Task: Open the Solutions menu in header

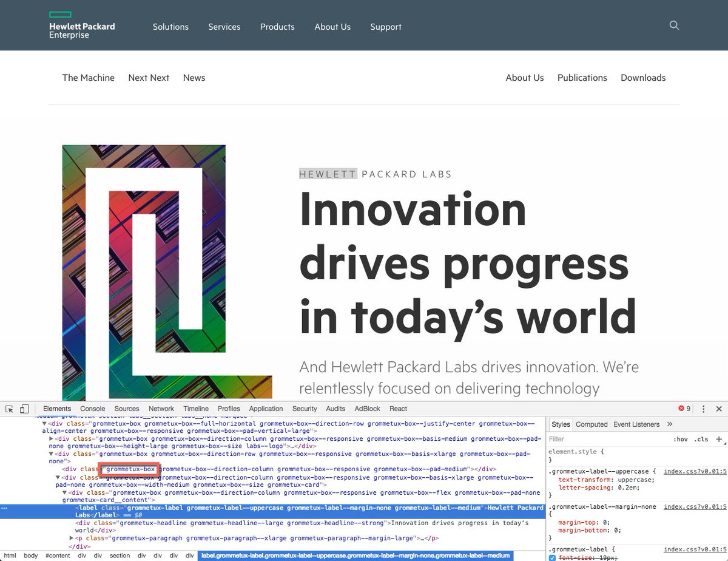Action: coord(170,27)
